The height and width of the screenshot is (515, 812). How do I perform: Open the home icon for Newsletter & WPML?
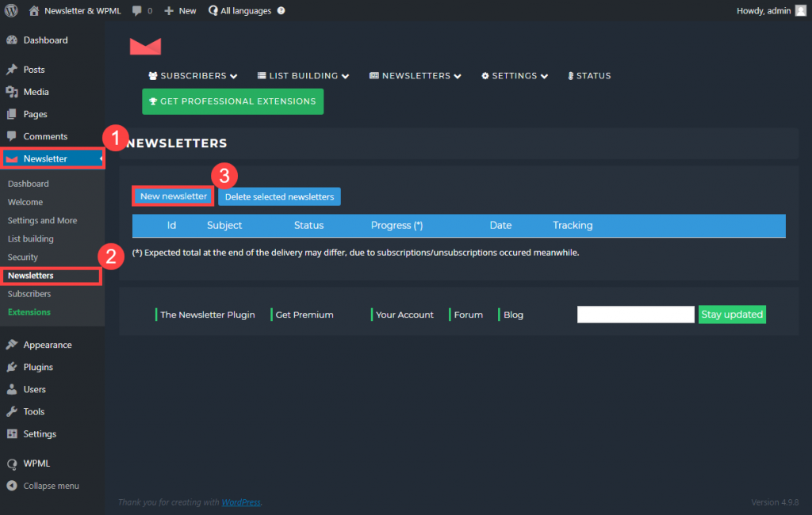click(x=33, y=10)
